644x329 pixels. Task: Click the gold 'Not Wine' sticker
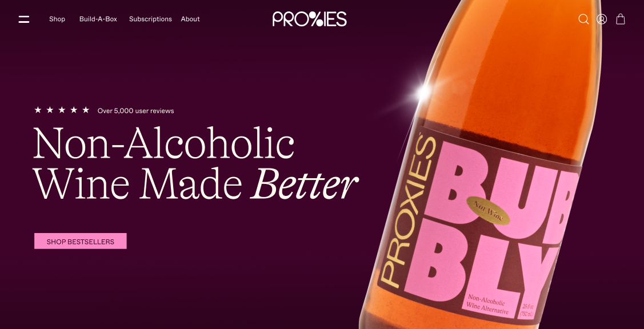488,210
